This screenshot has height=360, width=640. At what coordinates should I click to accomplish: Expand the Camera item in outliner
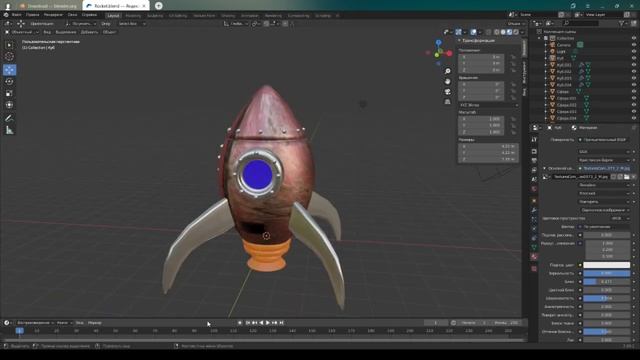pos(546,45)
